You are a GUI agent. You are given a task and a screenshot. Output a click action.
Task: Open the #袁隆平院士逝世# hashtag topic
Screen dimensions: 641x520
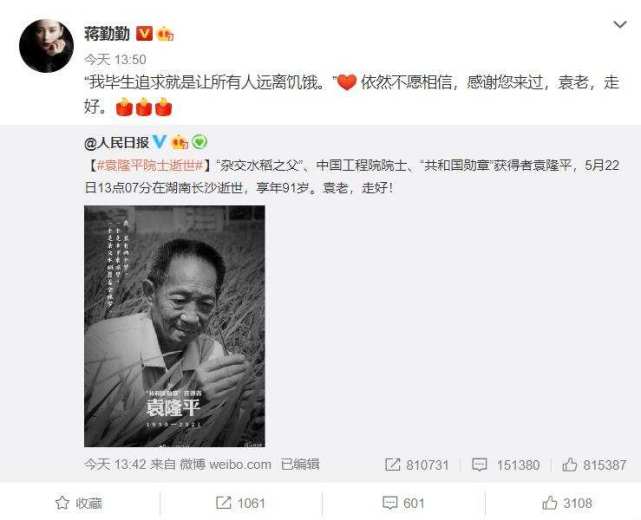[x=150, y=166]
